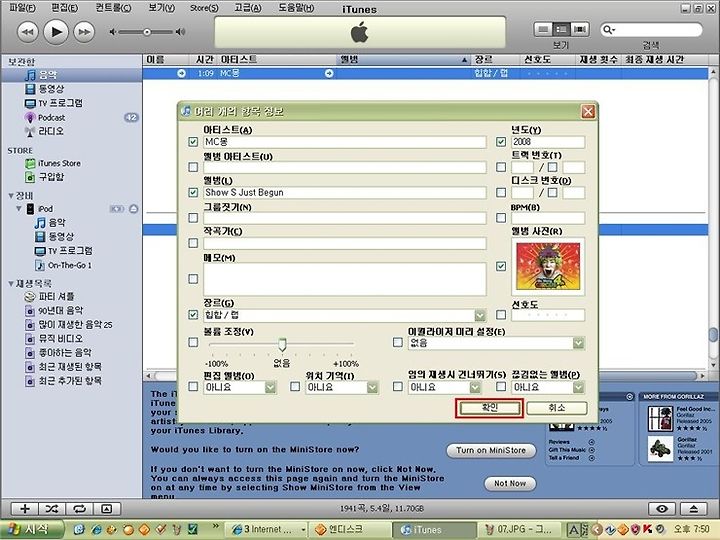
Task: Check the 메모 checkbox
Action: pyautogui.click(x=193, y=279)
